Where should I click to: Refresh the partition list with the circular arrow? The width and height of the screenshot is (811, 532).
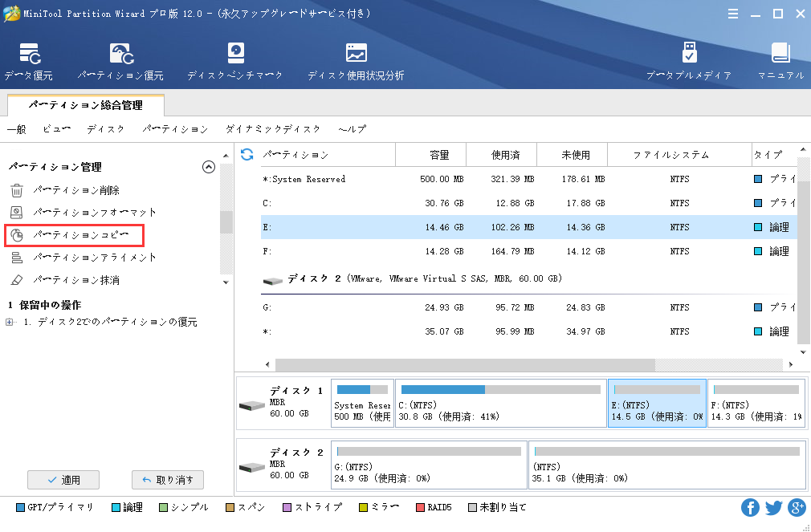click(247, 154)
